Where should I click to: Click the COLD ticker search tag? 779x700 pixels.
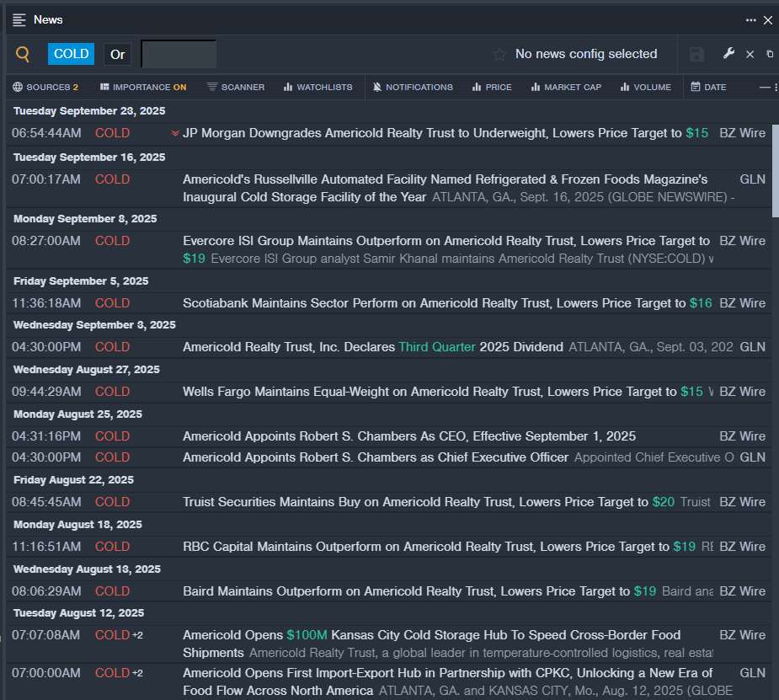click(x=71, y=54)
